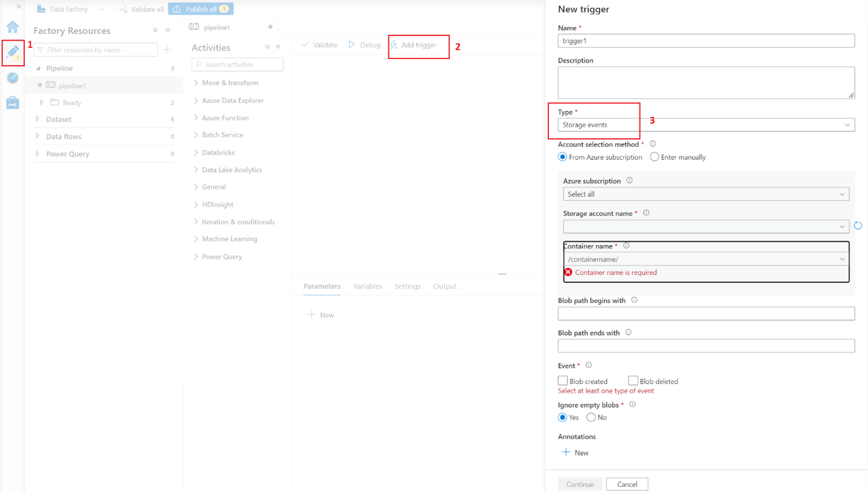The height and width of the screenshot is (493, 868).
Task: Choose No for Ignore empty blobs
Action: pos(591,417)
